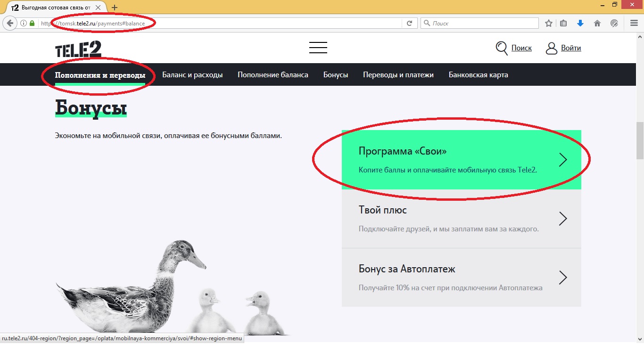The image size is (644, 344).
Task: Click the Tele2 logo
Action: pos(78,49)
